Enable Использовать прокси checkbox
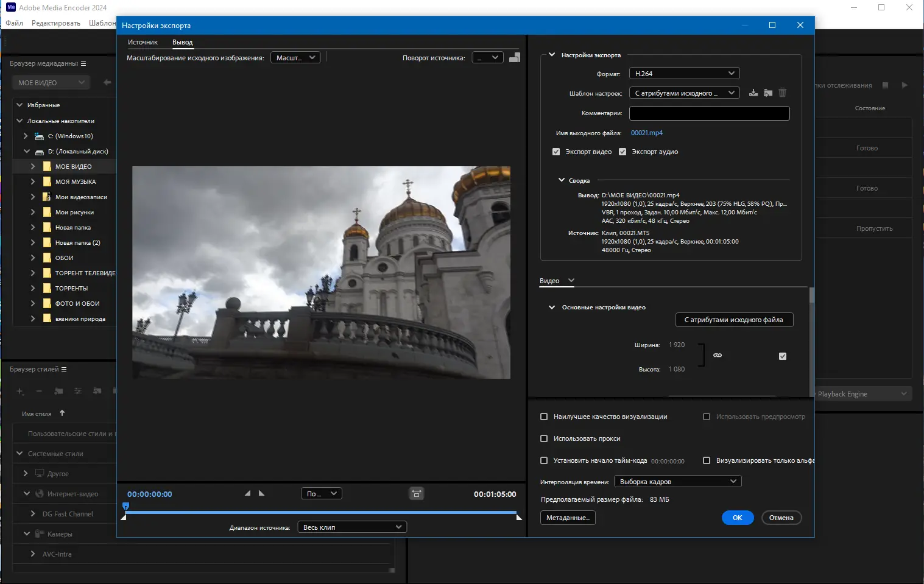The height and width of the screenshot is (584, 924). point(544,438)
